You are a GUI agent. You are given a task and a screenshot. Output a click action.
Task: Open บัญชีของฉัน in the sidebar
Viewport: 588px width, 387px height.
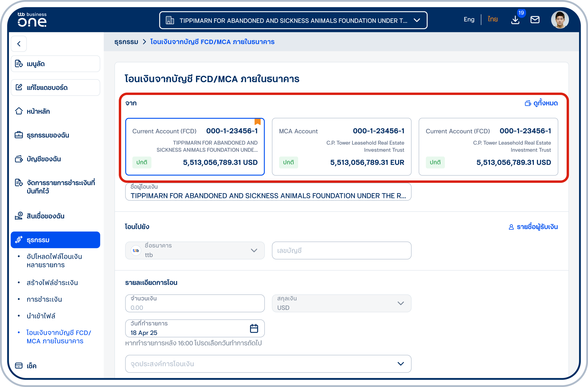tap(44, 159)
